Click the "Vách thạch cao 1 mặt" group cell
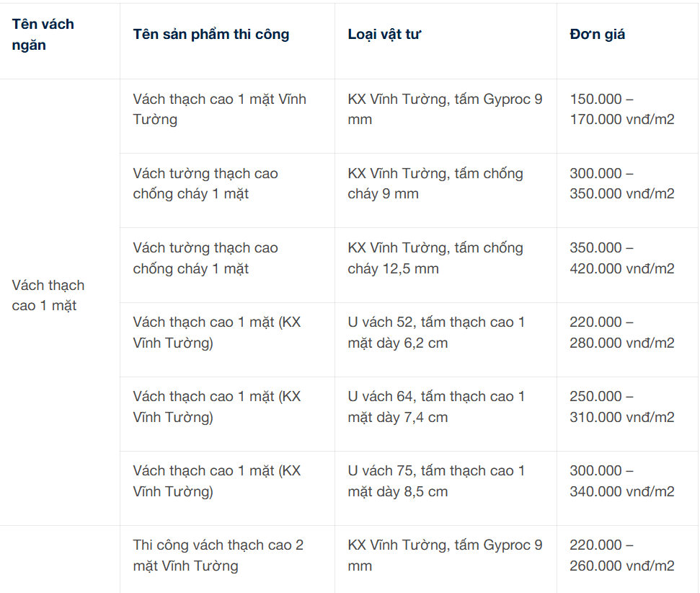Screen dimensions: 700x593 48,295
